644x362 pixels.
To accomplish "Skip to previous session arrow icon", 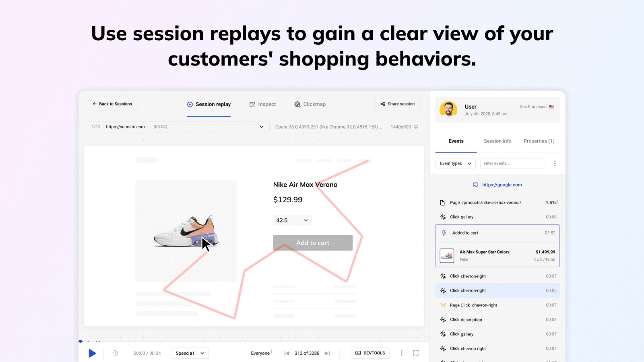I will (287, 353).
